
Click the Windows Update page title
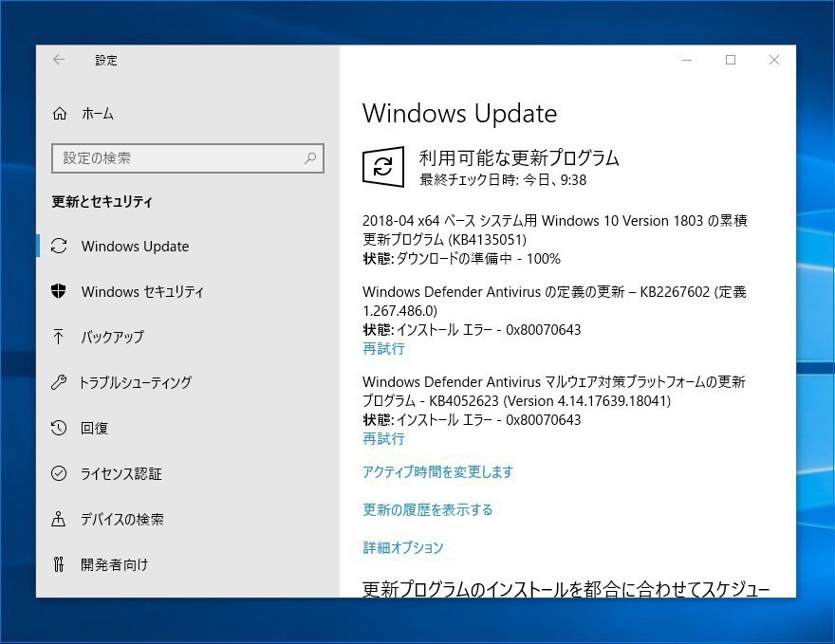459,114
